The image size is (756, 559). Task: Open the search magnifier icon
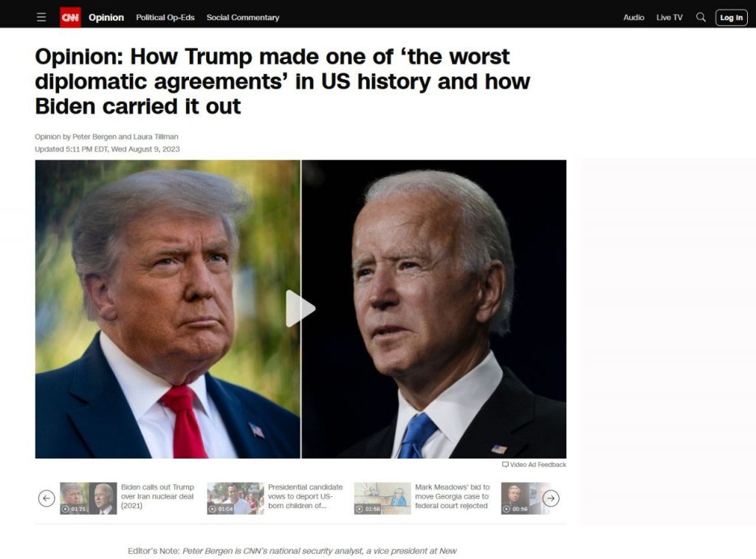coord(701,18)
